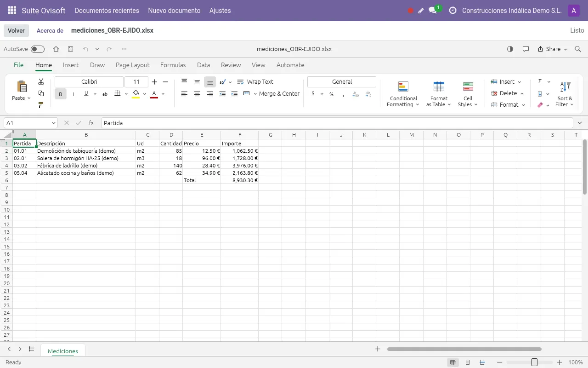Click the Save disk icon
This screenshot has width=588, height=368.
(x=70, y=49)
